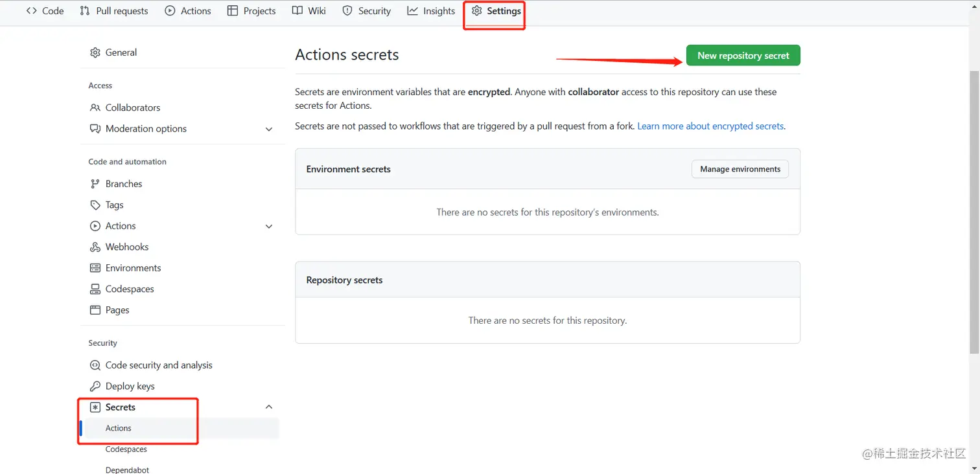Image resolution: width=980 pixels, height=474 pixels.
Task: Open Learn more about encrypted secrets link
Action: (x=710, y=126)
